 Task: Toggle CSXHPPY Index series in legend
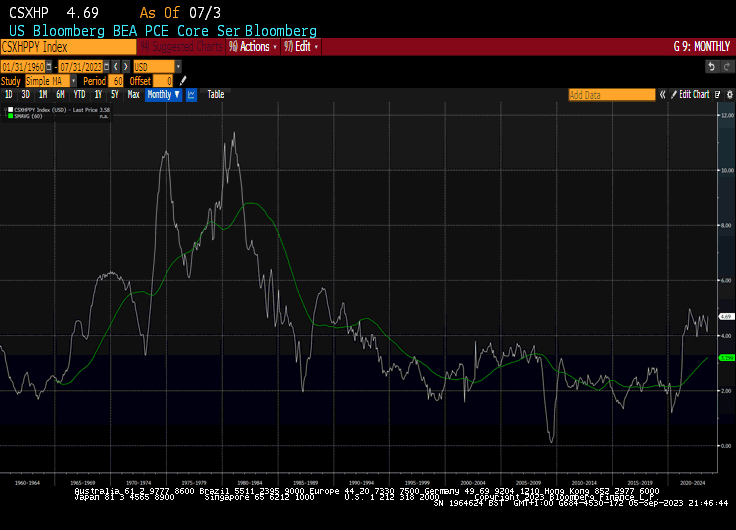[x=45, y=109]
